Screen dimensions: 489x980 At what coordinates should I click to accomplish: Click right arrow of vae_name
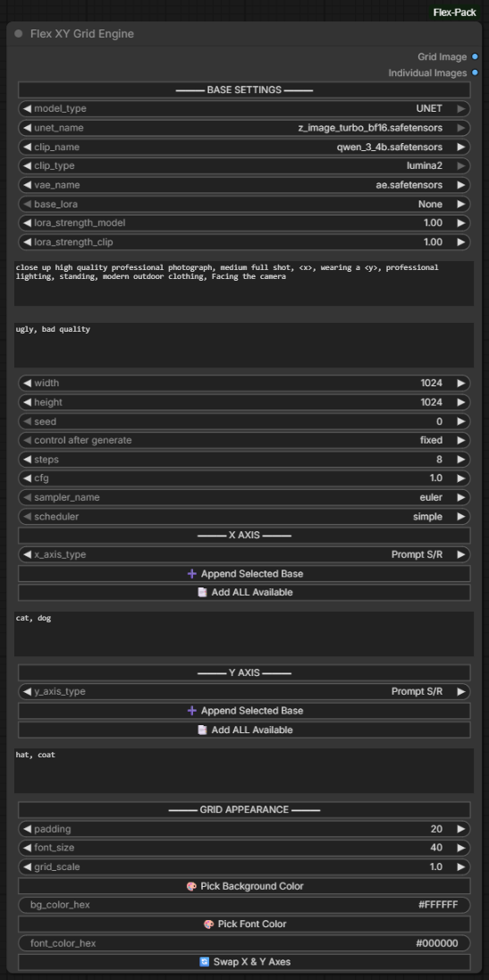tap(461, 185)
